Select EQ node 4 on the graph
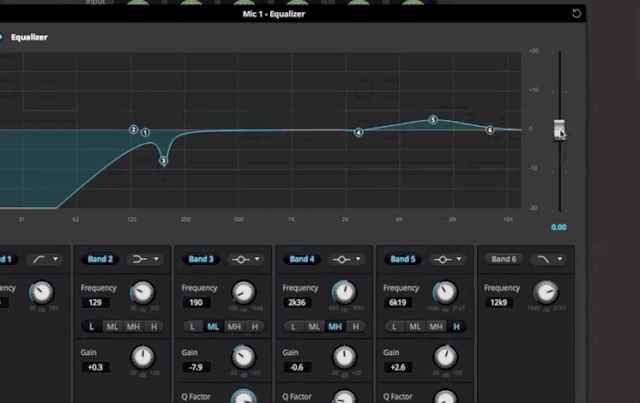 coord(358,132)
